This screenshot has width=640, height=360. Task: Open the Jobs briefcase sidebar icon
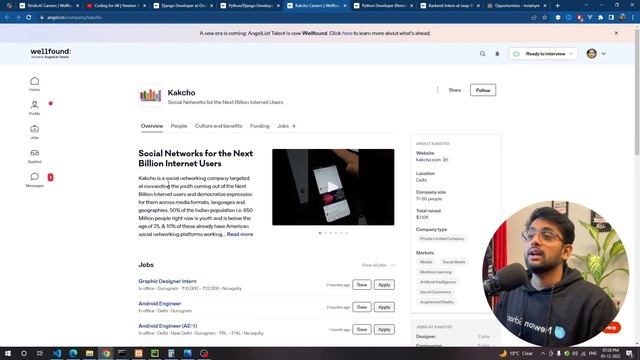35,129
